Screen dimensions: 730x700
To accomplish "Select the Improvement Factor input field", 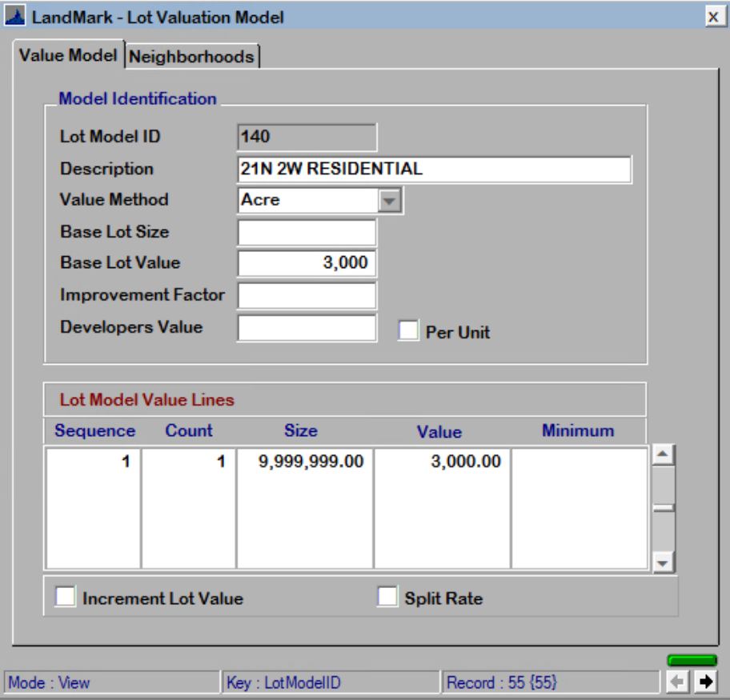I will [x=306, y=295].
